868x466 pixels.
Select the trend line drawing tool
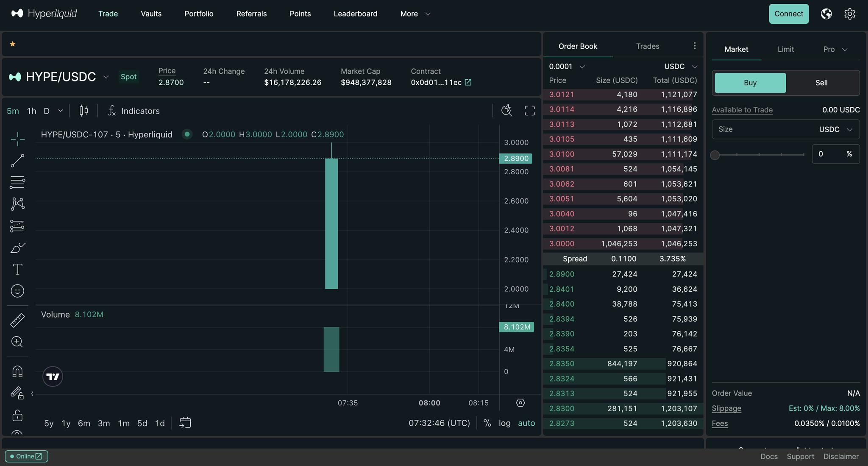coord(17,161)
